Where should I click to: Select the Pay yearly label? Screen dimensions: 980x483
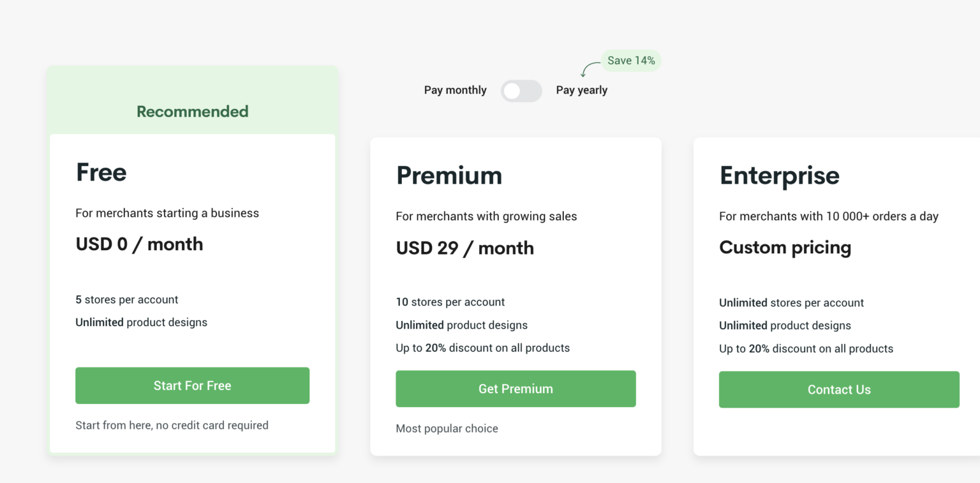tap(581, 90)
